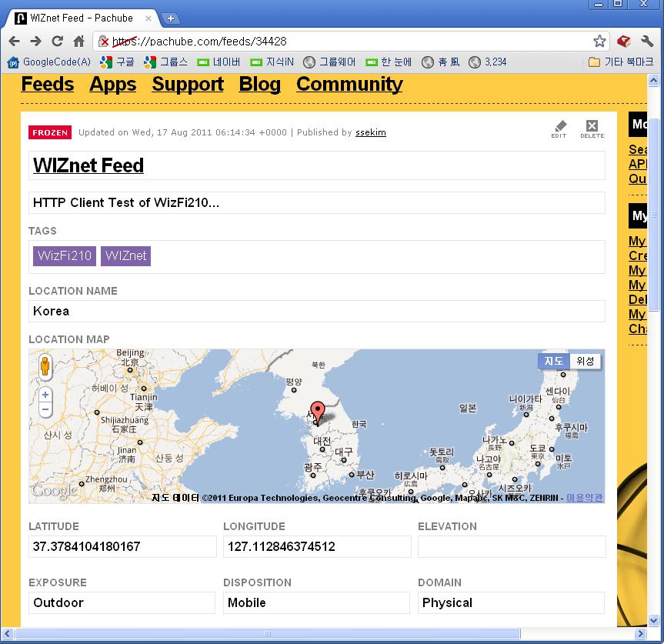This screenshot has width=664, height=644.
Task: Click the WIZnet Feed title link
Action: [88, 165]
